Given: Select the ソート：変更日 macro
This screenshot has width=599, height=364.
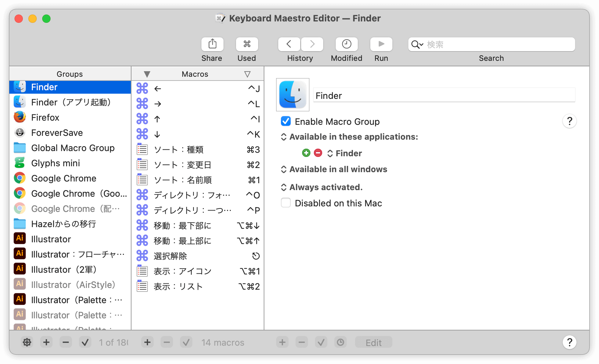Looking at the screenshot, I should tap(198, 165).
